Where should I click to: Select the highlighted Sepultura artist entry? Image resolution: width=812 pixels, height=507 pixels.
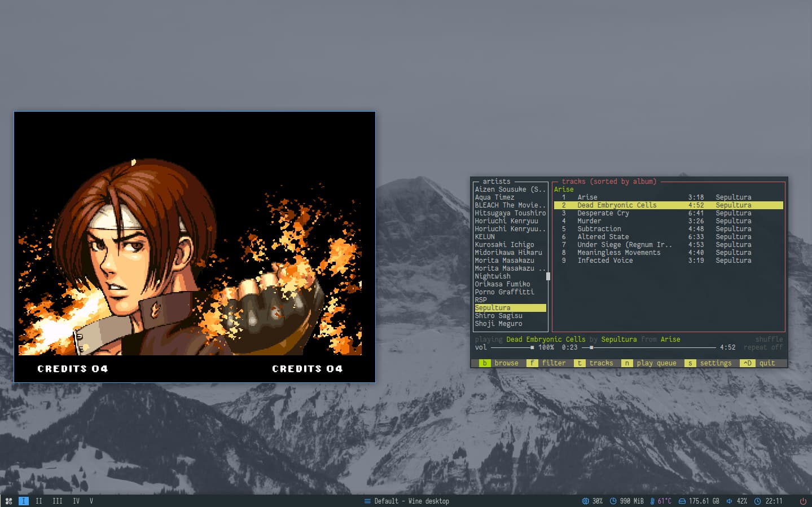click(510, 308)
